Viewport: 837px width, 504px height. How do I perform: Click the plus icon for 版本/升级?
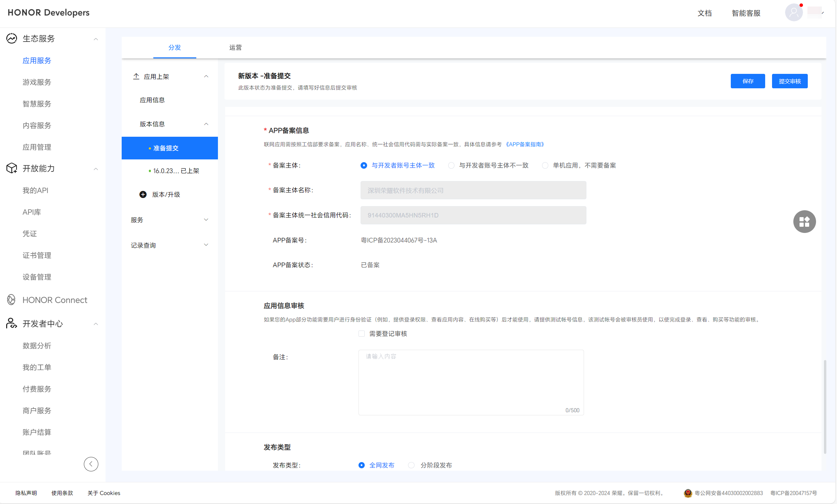point(143,194)
